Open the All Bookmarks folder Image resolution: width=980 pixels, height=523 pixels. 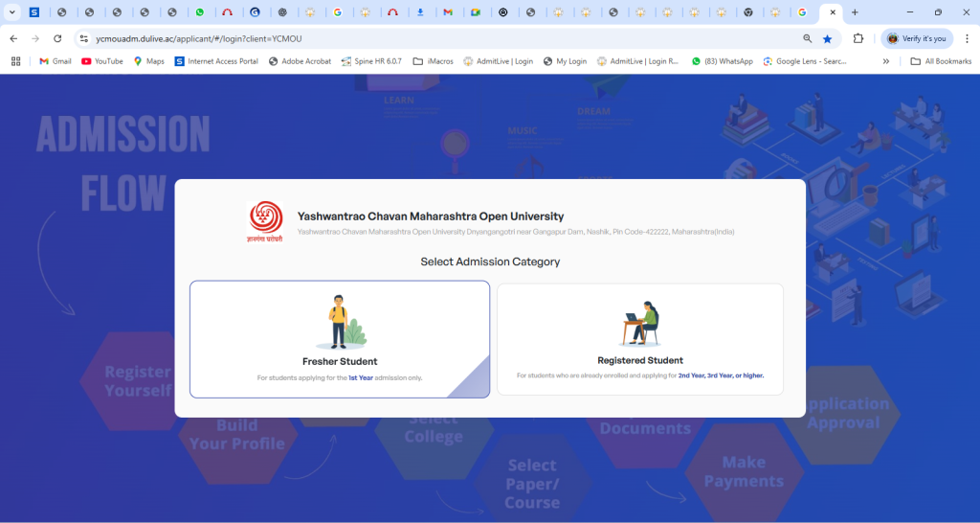click(941, 61)
